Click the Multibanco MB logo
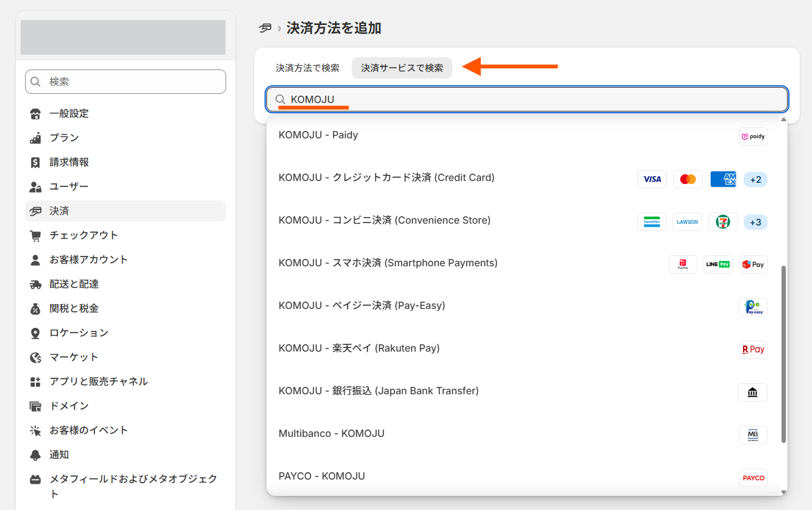 pos(753,435)
